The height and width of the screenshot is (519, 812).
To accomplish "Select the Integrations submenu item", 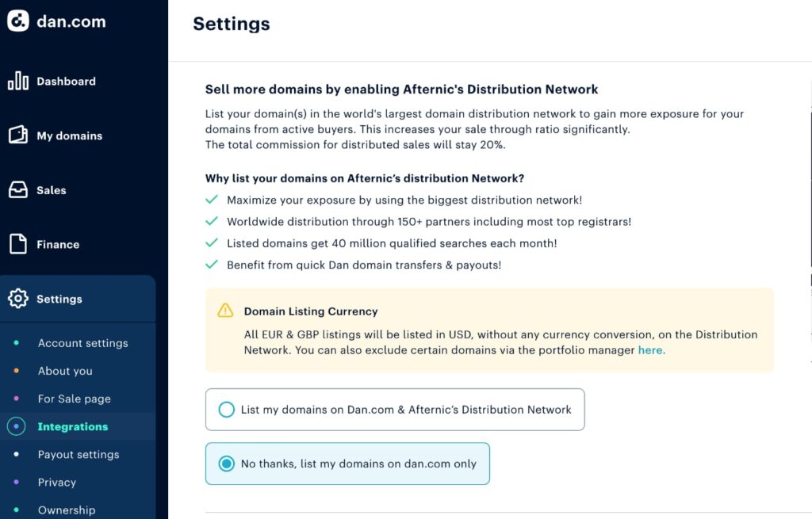I will [73, 426].
